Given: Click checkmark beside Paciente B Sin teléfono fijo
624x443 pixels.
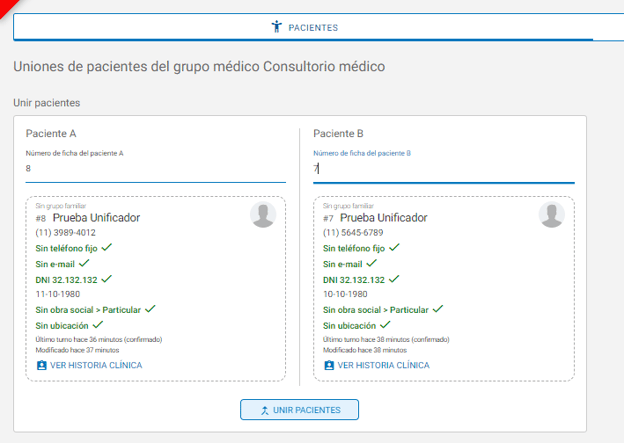Looking at the screenshot, I should 394,247.
